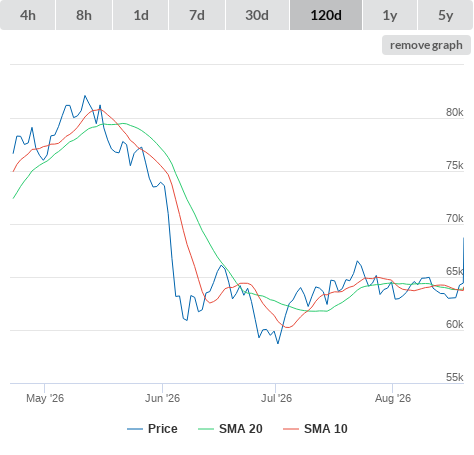The height and width of the screenshot is (455, 474).
Task: Click the 80k y-axis label
Action: click(x=455, y=112)
